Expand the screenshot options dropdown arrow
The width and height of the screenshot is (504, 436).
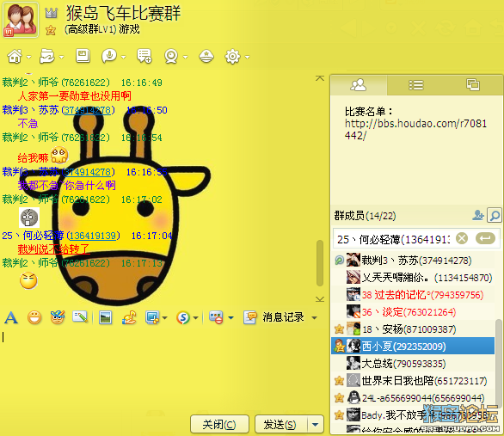pyautogui.click(x=165, y=318)
